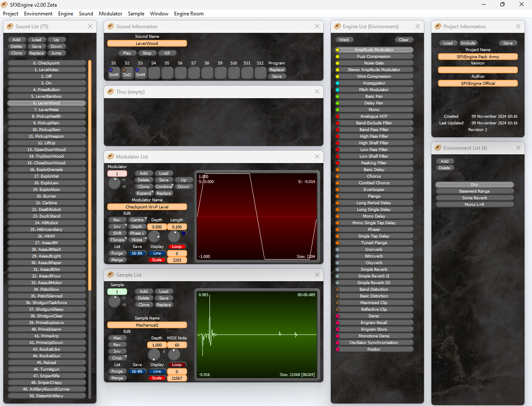532x406 pixels.
Task: Click the Weld button in Engine List
Action: (x=344, y=40)
